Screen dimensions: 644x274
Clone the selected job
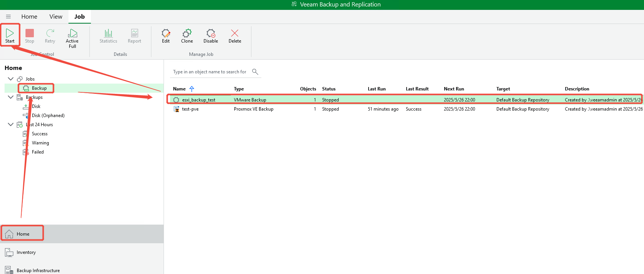tap(187, 36)
